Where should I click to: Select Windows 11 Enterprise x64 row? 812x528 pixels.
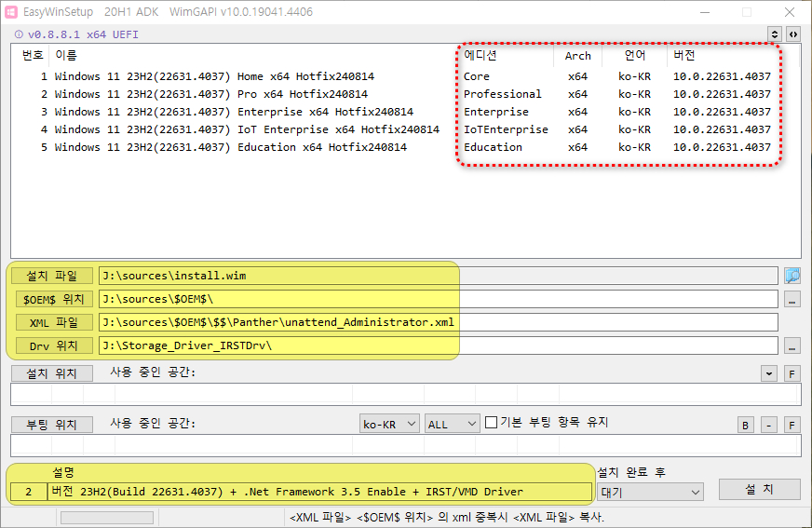(x=405, y=112)
